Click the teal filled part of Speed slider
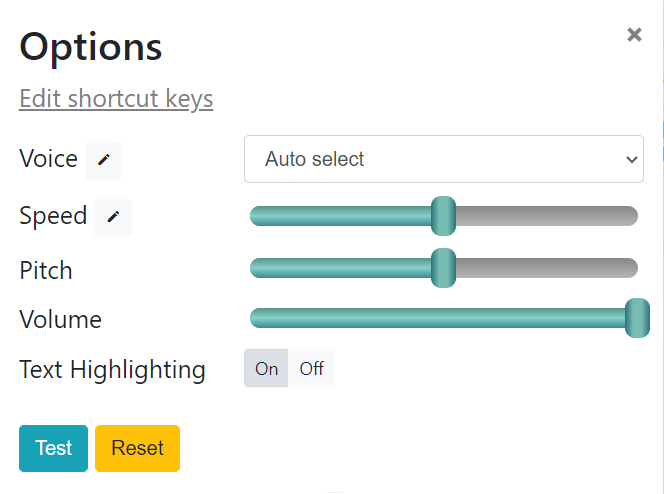The width and height of the screenshot is (664, 494). click(340, 216)
